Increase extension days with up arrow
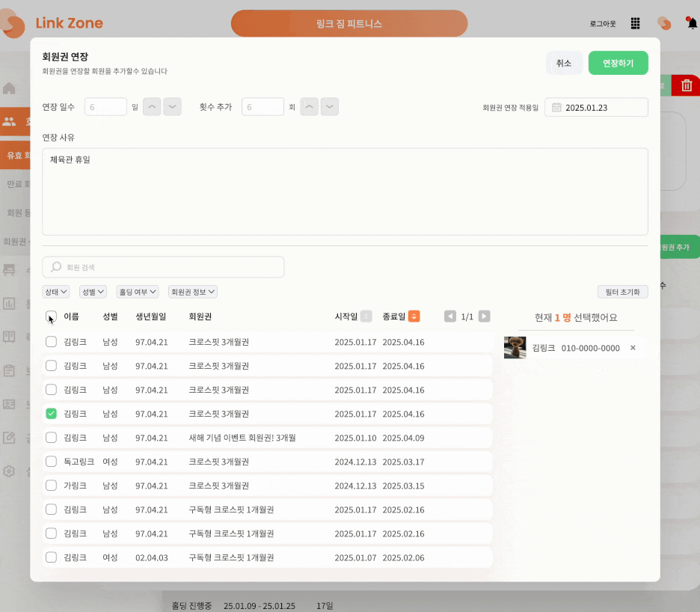Screen dimensions: 700x612 pos(152,107)
